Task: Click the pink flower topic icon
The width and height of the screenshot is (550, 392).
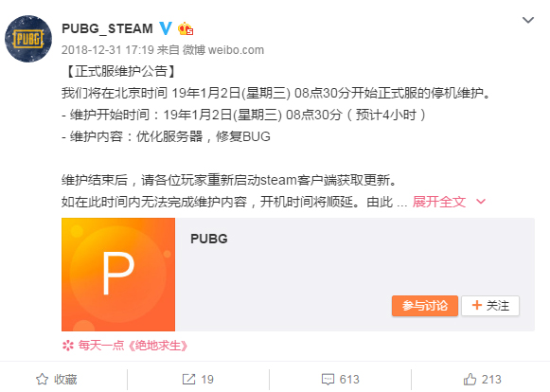Action: (x=68, y=346)
